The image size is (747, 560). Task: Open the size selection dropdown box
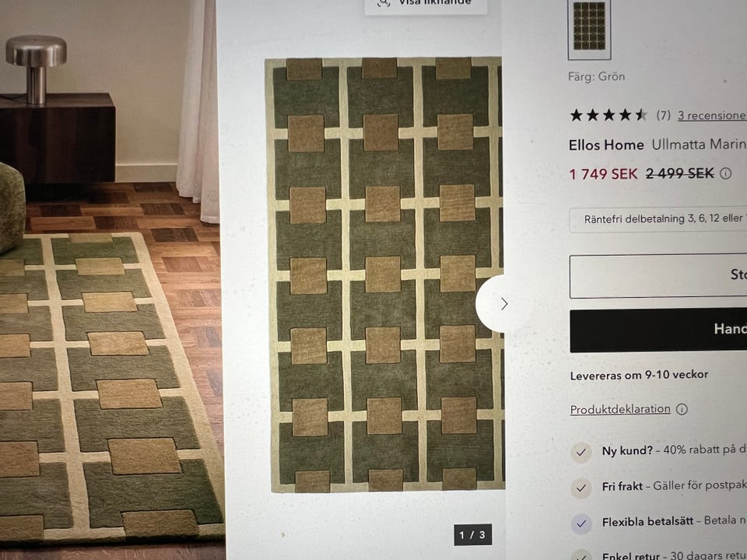pyautogui.click(x=658, y=276)
